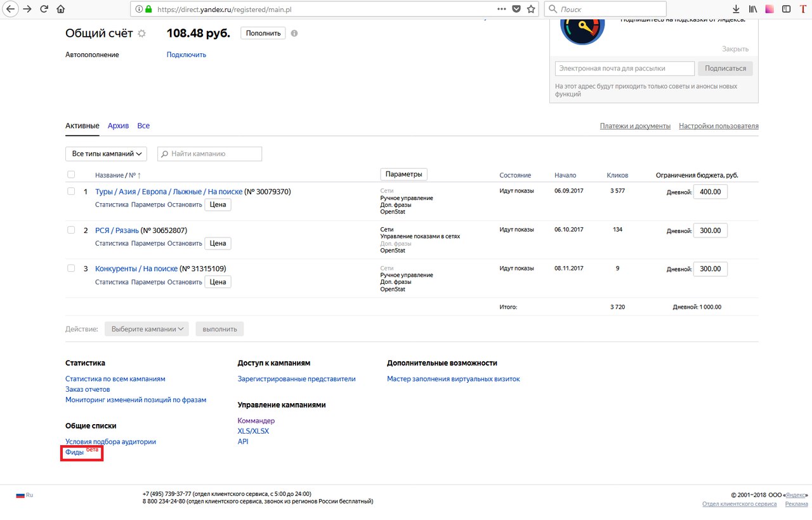Image resolution: width=812 pixels, height=520 pixels.
Task: Click the daily budget field showing 400.00
Action: pos(710,192)
